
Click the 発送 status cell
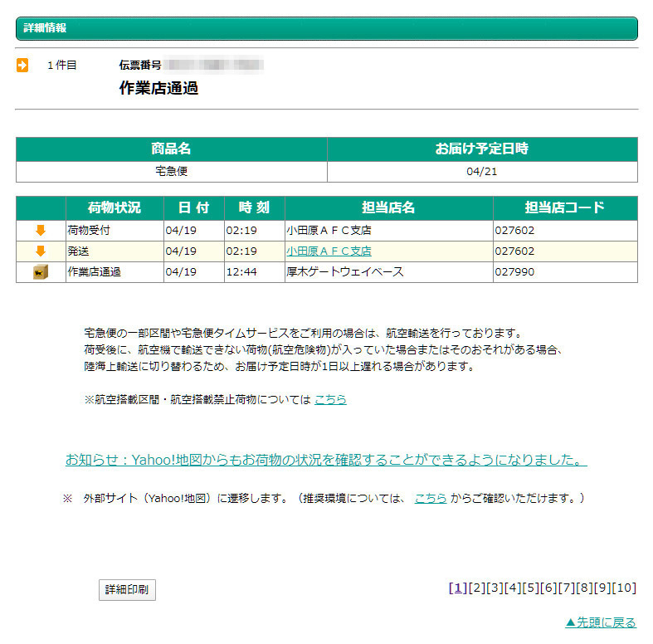click(115, 251)
